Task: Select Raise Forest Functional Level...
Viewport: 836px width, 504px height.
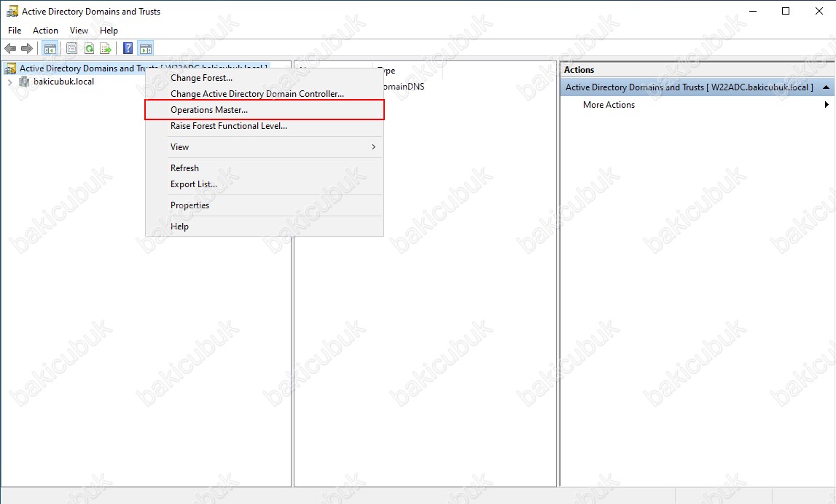Action: [265, 126]
